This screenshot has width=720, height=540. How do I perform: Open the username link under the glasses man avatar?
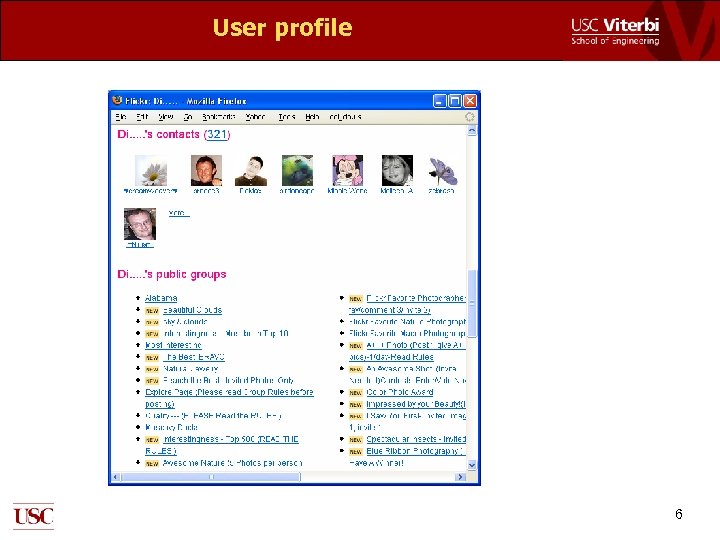pos(140,244)
